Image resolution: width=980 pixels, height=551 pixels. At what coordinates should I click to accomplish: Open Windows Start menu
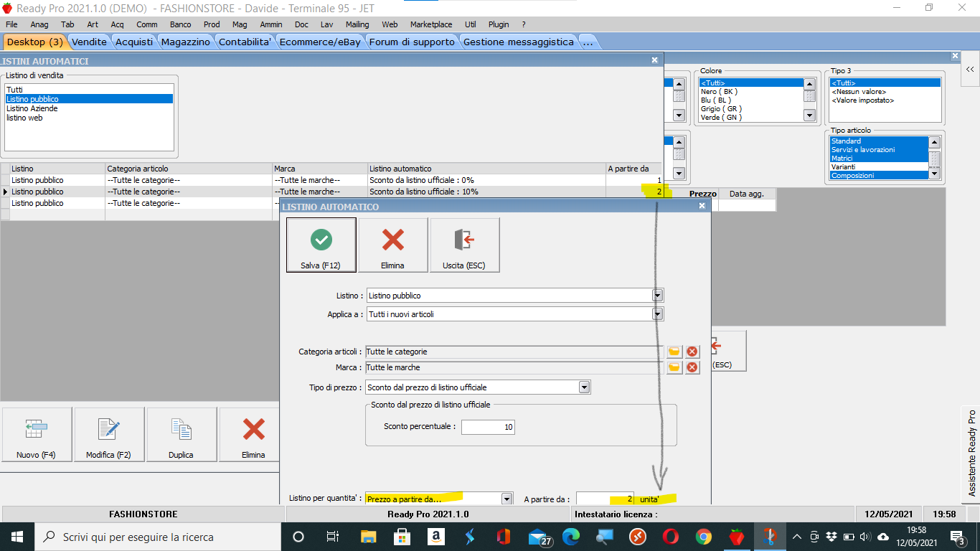[x=17, y=537]
